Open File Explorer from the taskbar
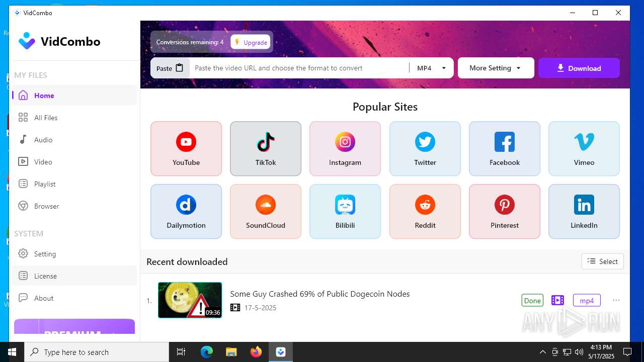Viewport: 644px width, 362px height. click(231, 352)
